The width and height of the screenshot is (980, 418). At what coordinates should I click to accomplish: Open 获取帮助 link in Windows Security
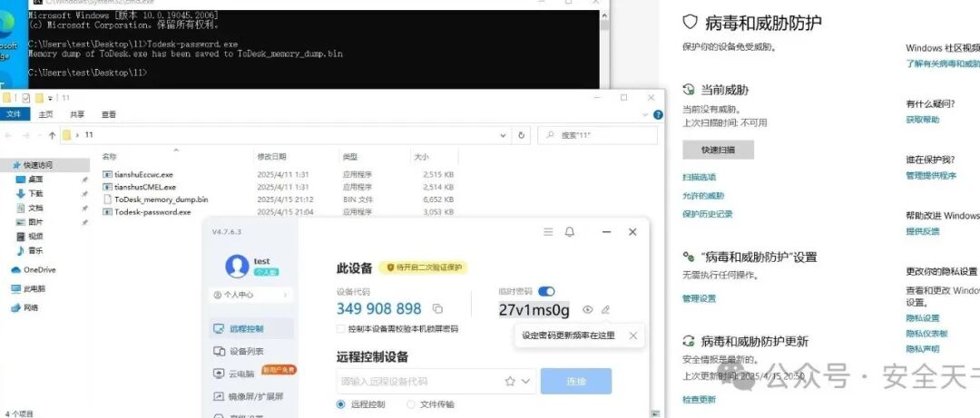click(x=923, y=120)
